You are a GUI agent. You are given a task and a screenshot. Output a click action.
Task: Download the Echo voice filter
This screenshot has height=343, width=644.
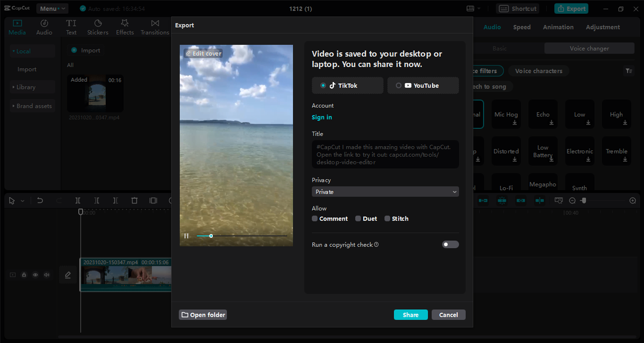point(551,122)
